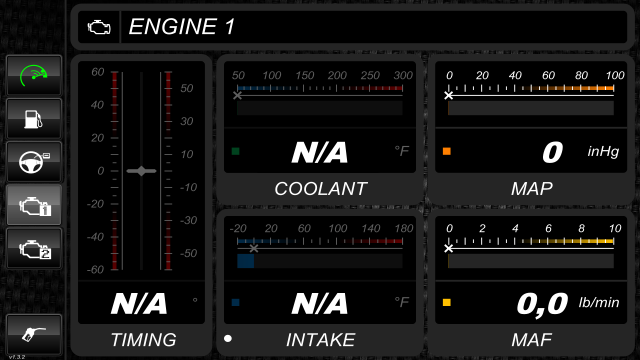This screenshot has height=360, width=640.
Task: Tap the fuel nozzle icon at bottom
Action: (34, 335)
